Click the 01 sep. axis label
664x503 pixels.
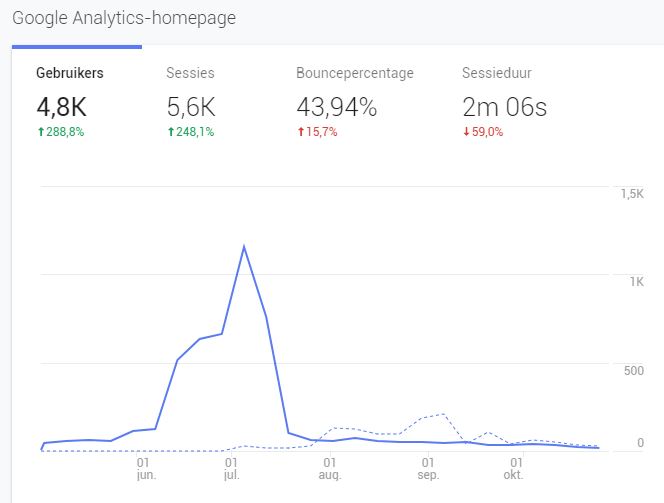point(428,468)
